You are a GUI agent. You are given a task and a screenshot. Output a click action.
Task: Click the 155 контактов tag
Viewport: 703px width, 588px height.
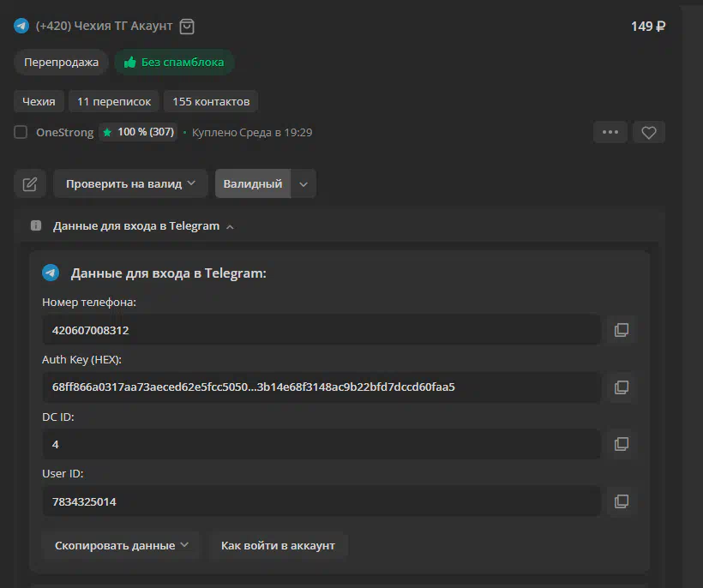tap(211, 102)
